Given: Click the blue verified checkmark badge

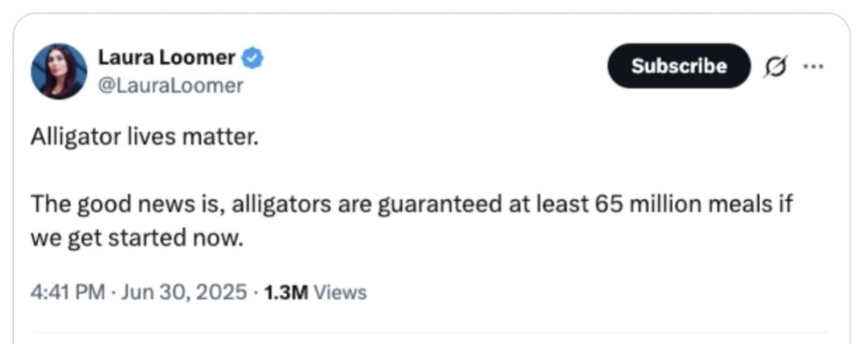Looking at the screenshot, I should [x=253, y=58].
